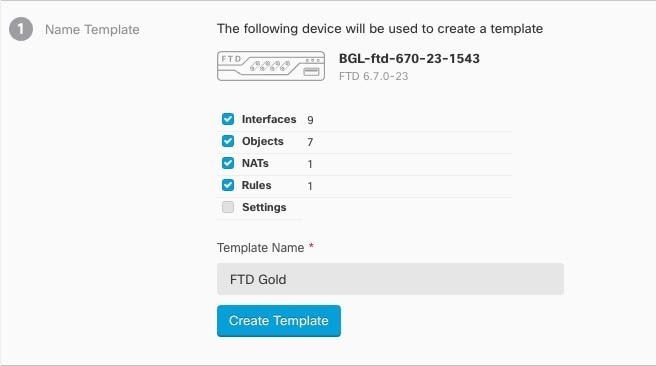This screenshot has width=656, height=366.
Task: Click the Settings label text
Action: coord(264,207)
